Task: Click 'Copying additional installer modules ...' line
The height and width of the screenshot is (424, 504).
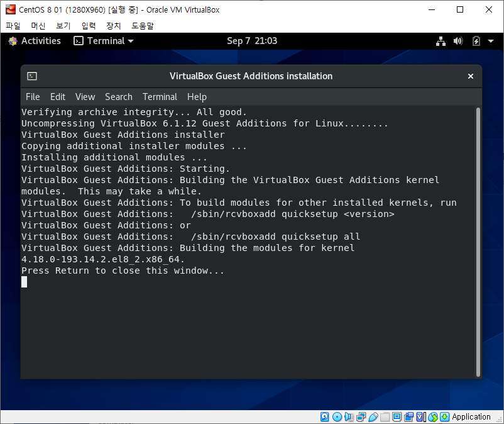Action: point(134,146)
